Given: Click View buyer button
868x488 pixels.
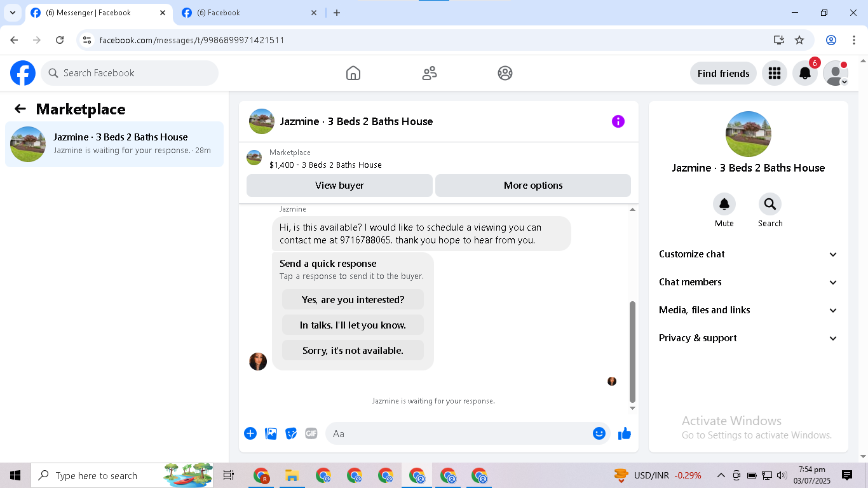Looking at the screenshot, I should [x=339, y=186].
